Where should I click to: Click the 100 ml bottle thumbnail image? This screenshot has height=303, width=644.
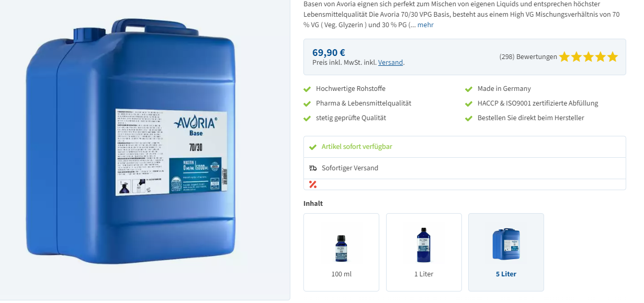(x=341, y=248)
